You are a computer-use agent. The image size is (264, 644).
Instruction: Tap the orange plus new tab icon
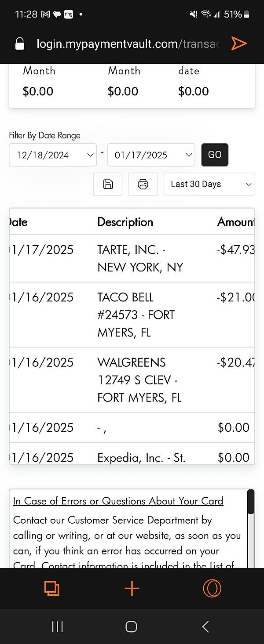tap(132, 589)
